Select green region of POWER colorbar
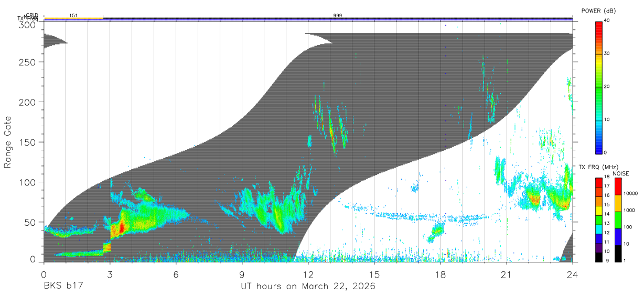 coord(598,86)
